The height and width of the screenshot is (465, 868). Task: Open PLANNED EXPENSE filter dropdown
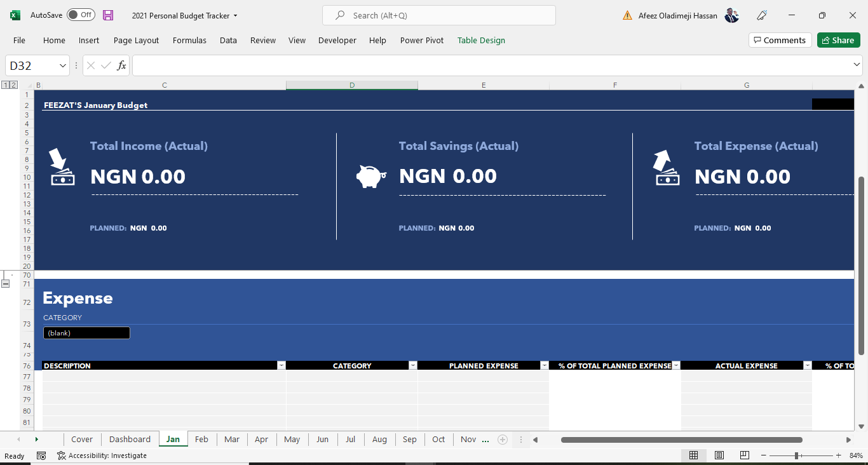pyautogui.click(x=545, y=366)
